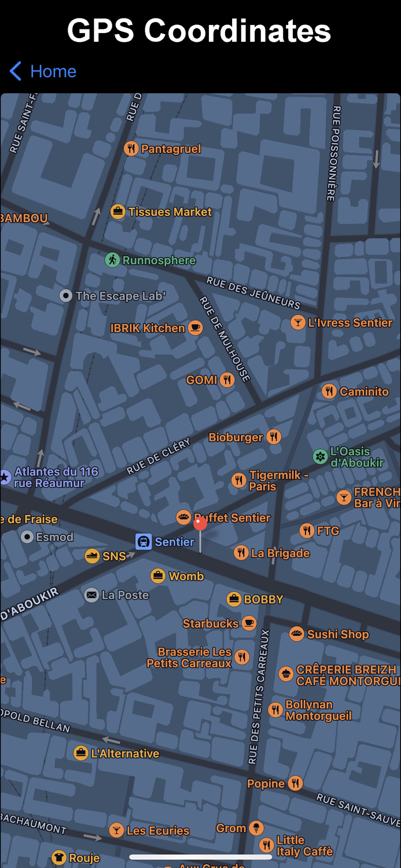
Task: Tap L'Ivress Sentier bar icon
Action: coord(298,322)
